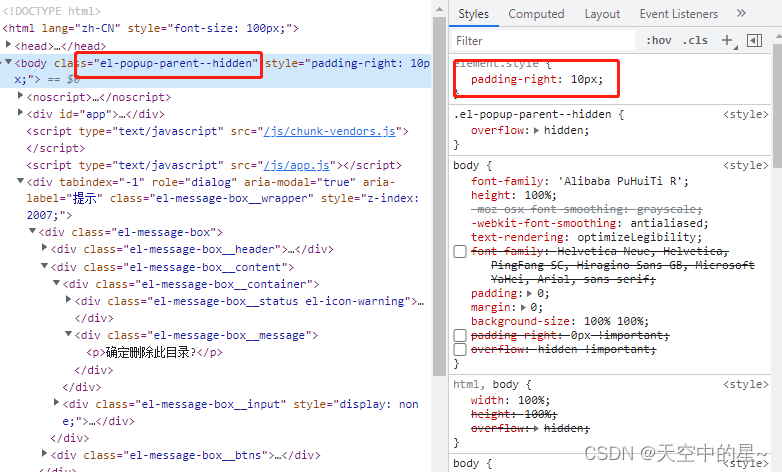Click the text-rendering optimizeLegibility declaration

pos(586,237)
